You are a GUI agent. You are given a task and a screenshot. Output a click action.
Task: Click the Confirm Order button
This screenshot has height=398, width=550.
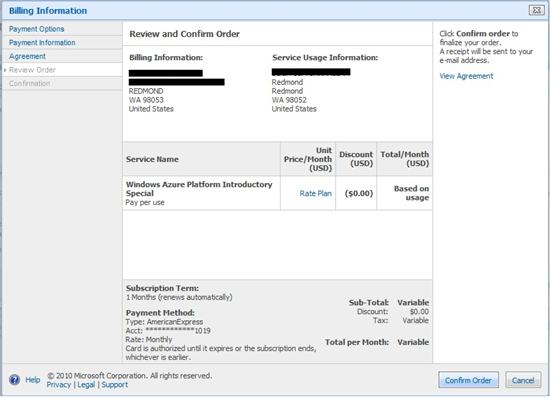(468, 380)
